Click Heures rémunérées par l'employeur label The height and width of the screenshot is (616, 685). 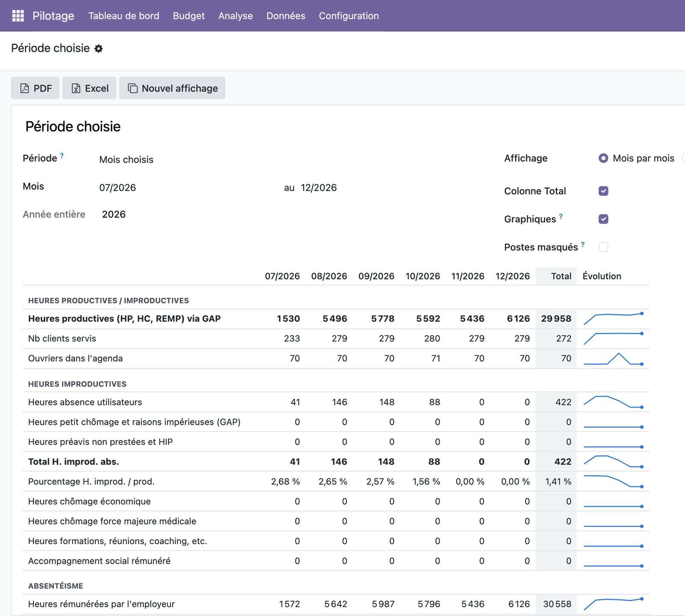[x=101, y=604]
